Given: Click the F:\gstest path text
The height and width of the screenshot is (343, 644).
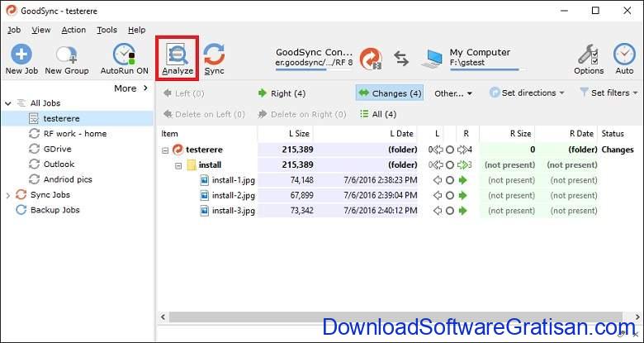Looking at the screenshot, I should (x=467, y=63).
